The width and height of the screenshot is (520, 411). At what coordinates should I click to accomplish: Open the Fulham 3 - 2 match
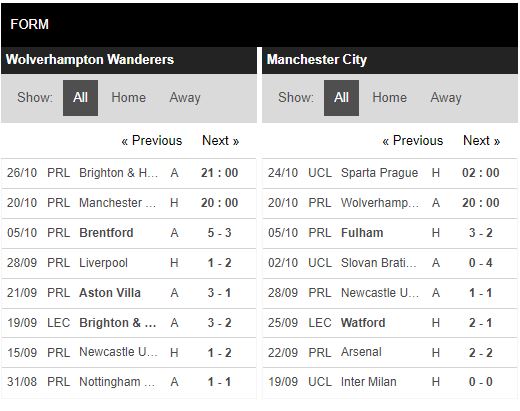[x=390, y=233]
